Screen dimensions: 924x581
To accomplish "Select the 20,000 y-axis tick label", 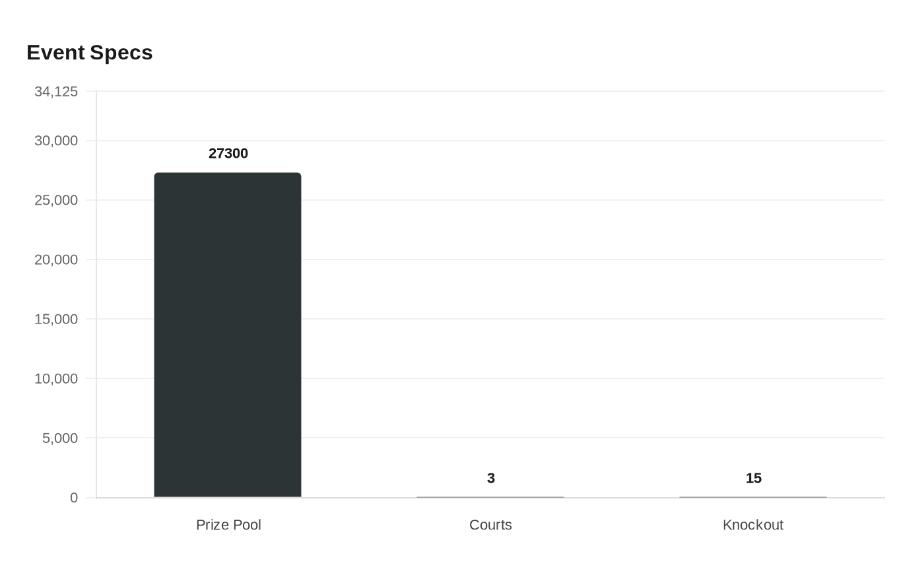I will coord(56,259).
